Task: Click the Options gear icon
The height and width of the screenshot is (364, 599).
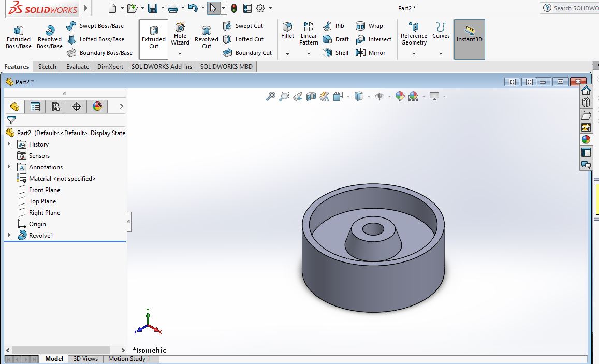Action: pyautogui.click(x=260, y=8)
